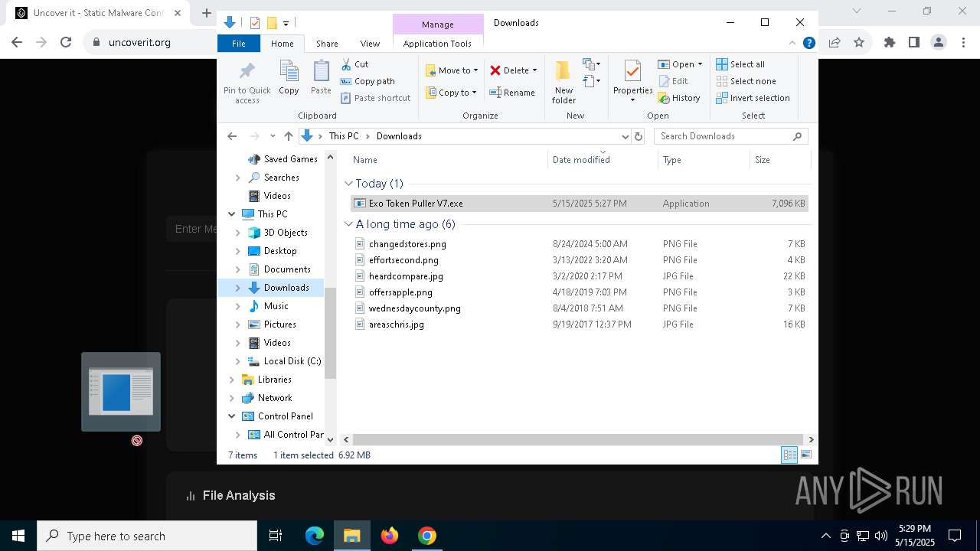The height and width of the screenshot is (551, 980).
Task: Go up one folder level
Action: pos(289,136)
